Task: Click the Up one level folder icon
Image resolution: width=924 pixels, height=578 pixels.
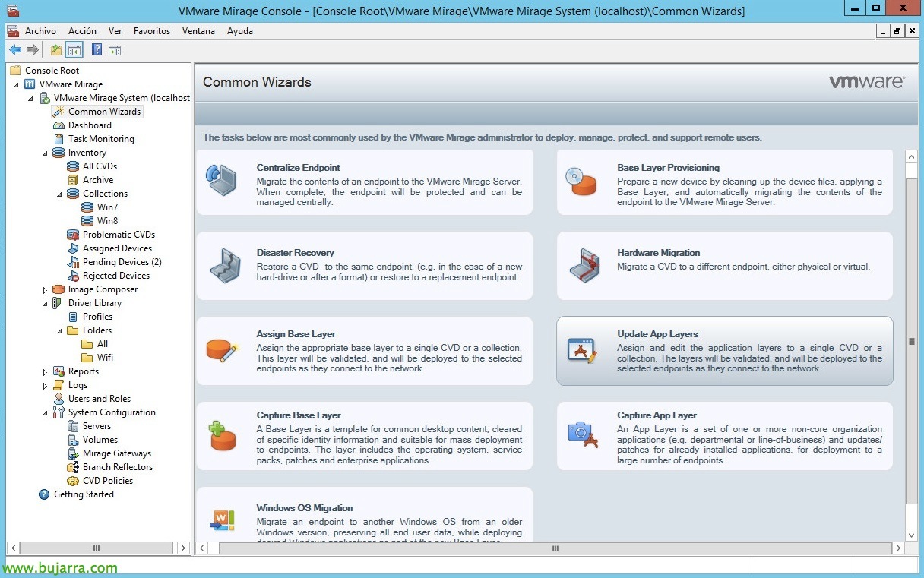Action: pyautogui.click(x=56, y=50)
